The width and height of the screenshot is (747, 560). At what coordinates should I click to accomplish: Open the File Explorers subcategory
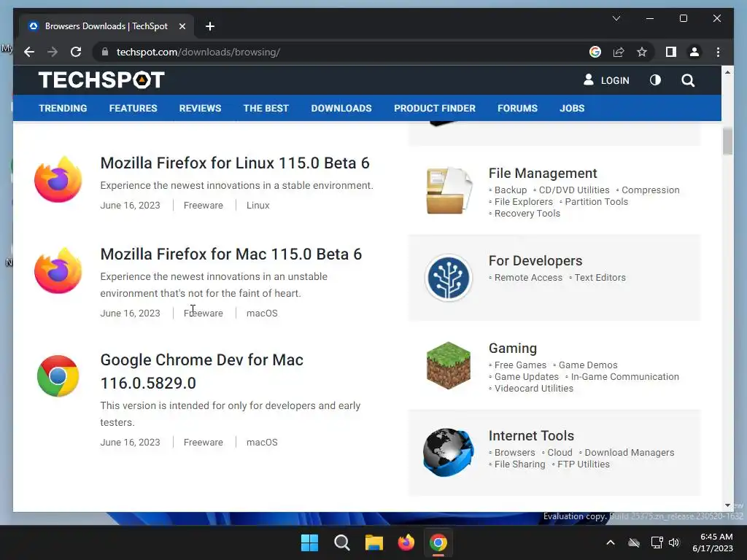[x=524, y=202]
